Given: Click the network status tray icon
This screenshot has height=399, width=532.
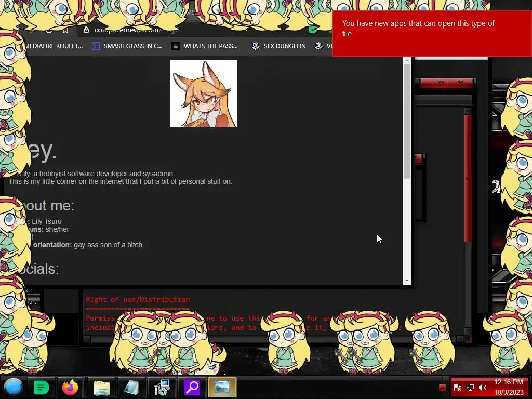Looking at the screenshot, I should tap(470, 387).
